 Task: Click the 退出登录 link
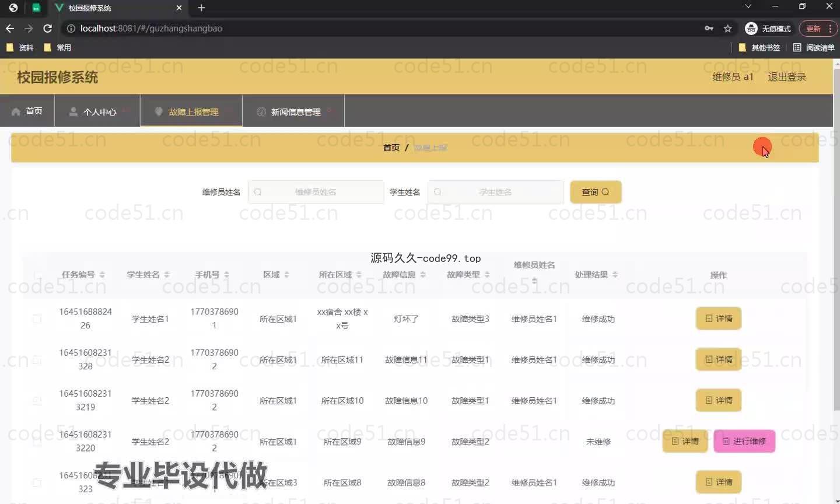click(787, 76)
